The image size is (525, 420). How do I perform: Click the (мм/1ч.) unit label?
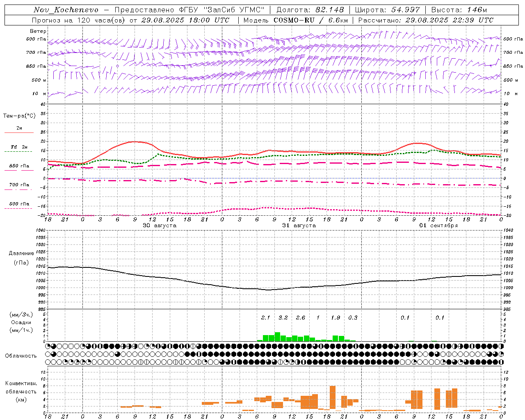(21, 330)
